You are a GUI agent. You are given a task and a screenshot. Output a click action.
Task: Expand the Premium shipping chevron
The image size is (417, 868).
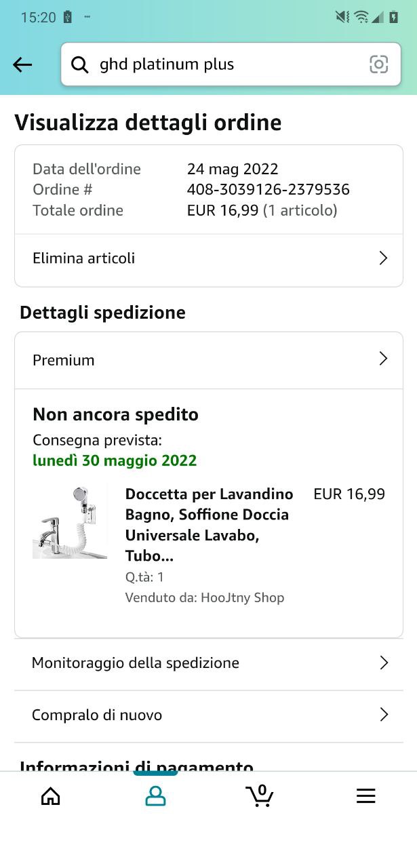(x=383, y=359)
